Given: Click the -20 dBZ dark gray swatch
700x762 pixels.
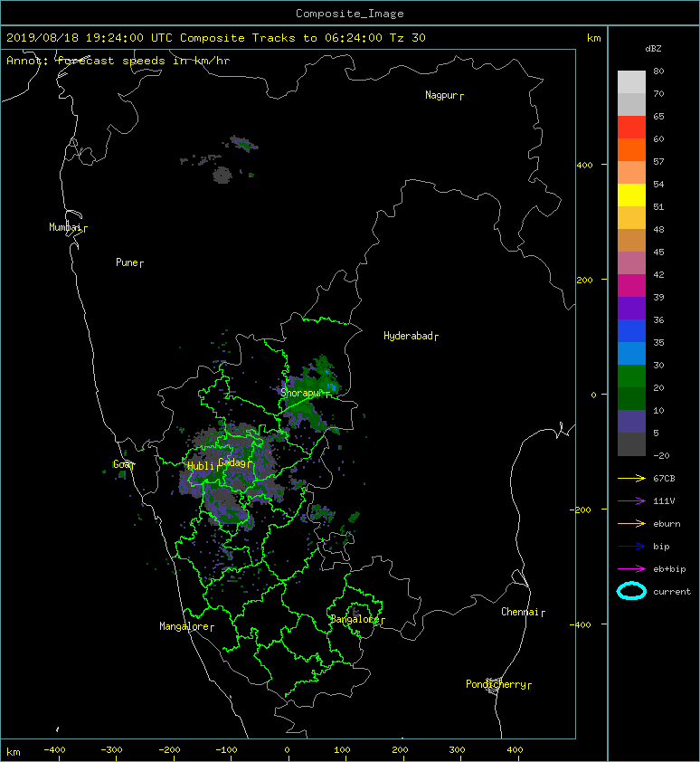Looking at the screenshot, I should click(631, 443).
